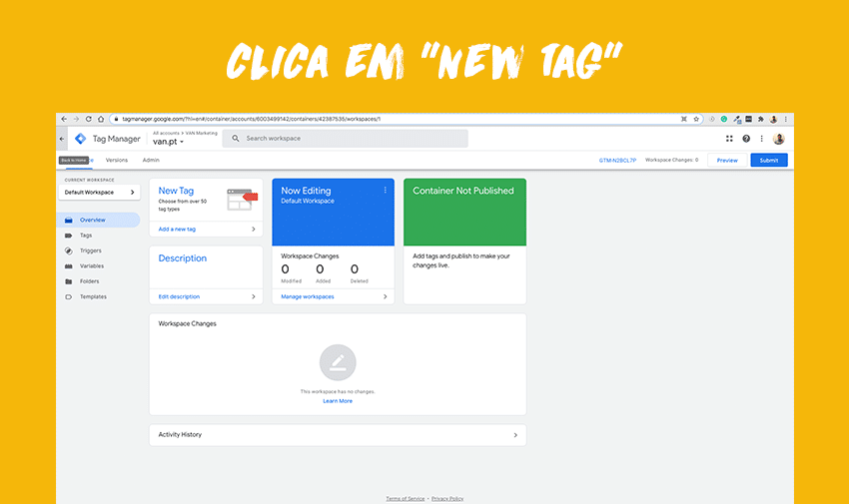Image resolution: width=849 pixels, height=504 pixels.
Task: Open the Google account avatar
Action: [779, 139]
